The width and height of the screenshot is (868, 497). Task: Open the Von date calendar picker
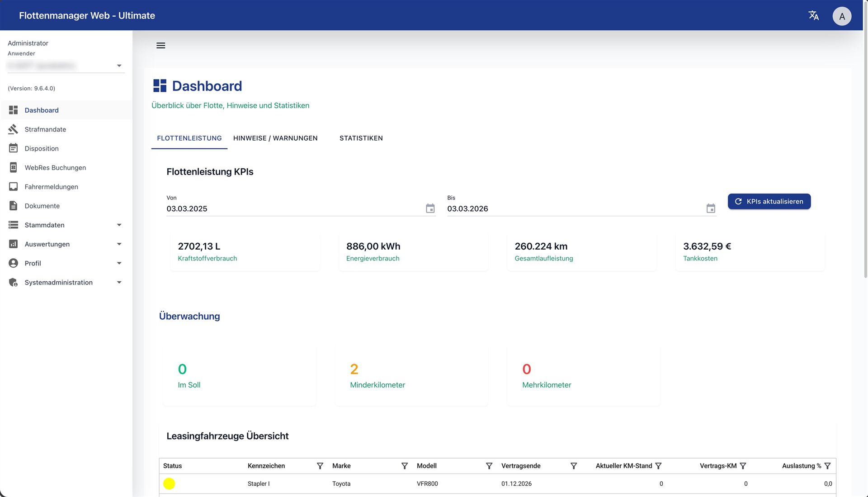point(430,208)
